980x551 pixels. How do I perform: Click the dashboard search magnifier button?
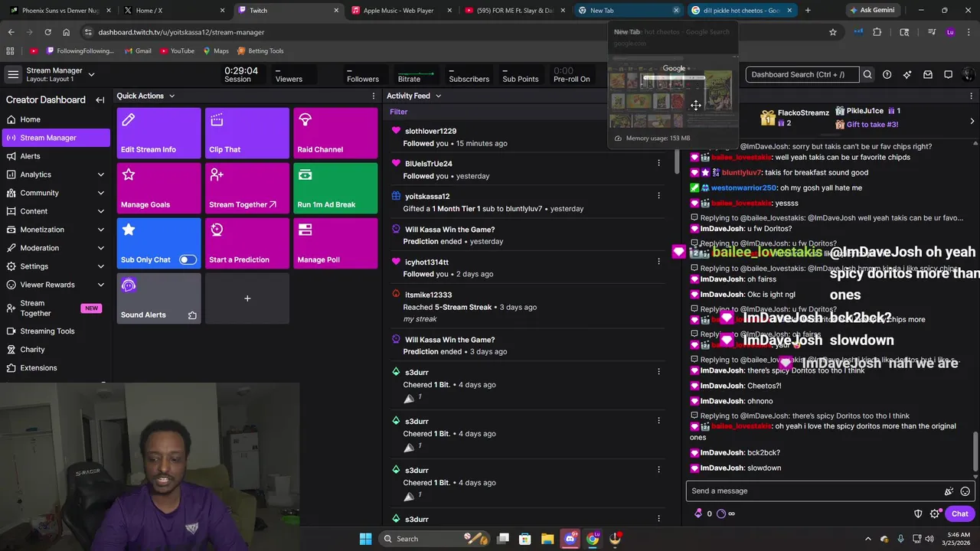click(867, 74)
